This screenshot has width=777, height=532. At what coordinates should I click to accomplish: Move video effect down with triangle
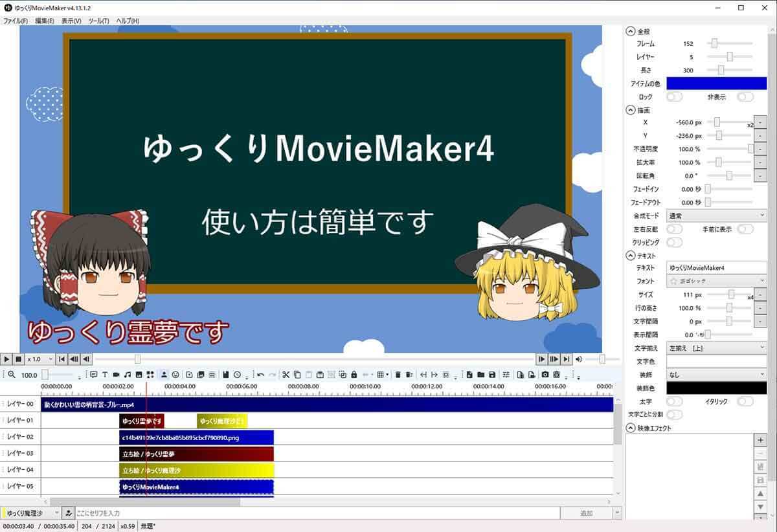click(x=761, y=507)
